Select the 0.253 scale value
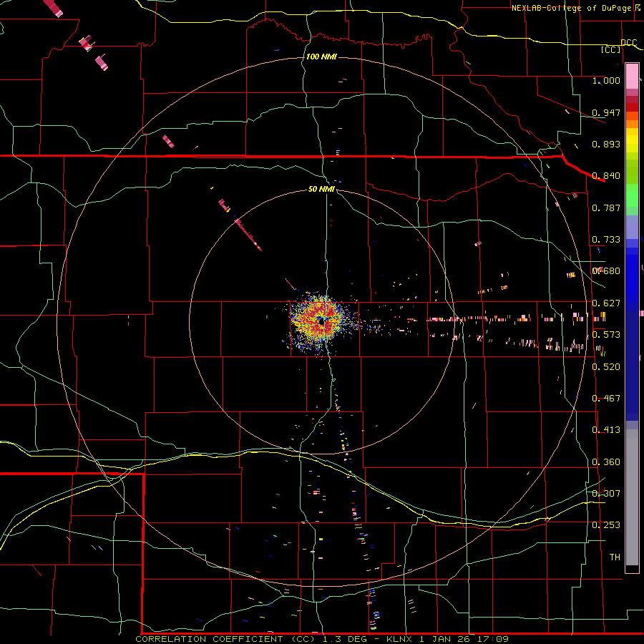The width and height of the screenshot is (644, 644). (x=606, y=525)
